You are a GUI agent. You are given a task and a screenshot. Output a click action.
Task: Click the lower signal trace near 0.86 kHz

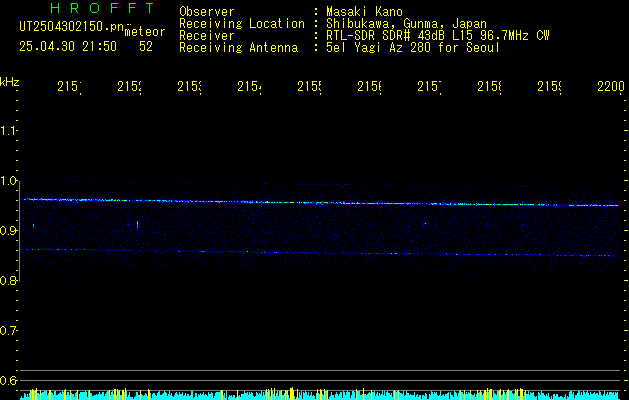(x=321, y=252)
